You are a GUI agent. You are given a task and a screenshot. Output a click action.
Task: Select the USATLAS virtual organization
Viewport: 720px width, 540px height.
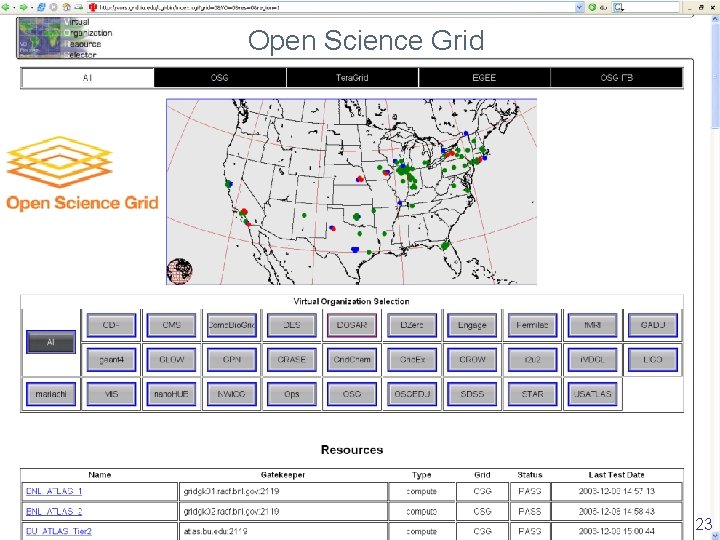click(592, 394)
